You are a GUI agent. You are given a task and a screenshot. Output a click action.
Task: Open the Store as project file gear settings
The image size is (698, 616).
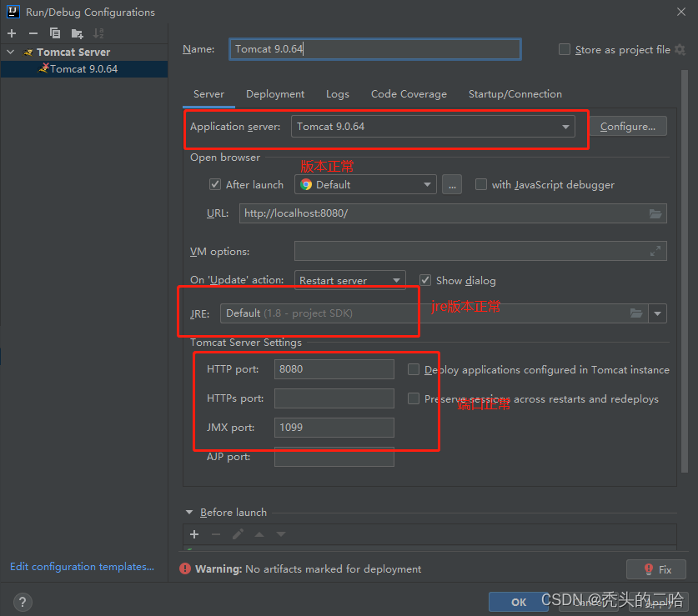(680, 49)
